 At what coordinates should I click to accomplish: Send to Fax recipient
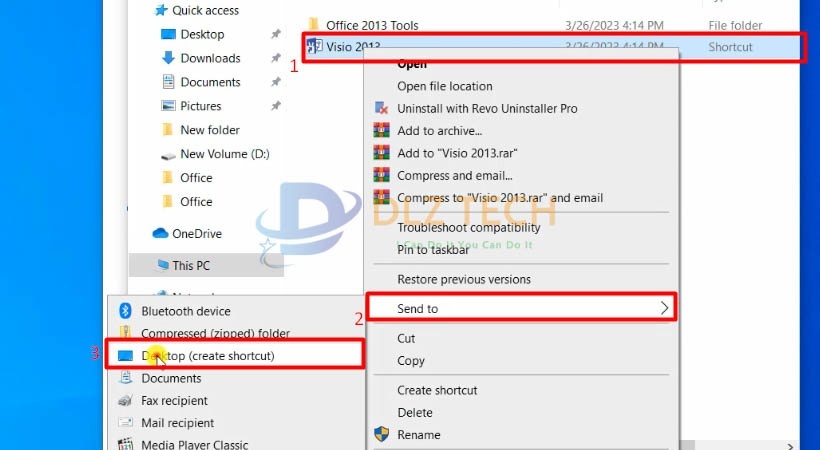pyautogui.click(x=174, y=401)
